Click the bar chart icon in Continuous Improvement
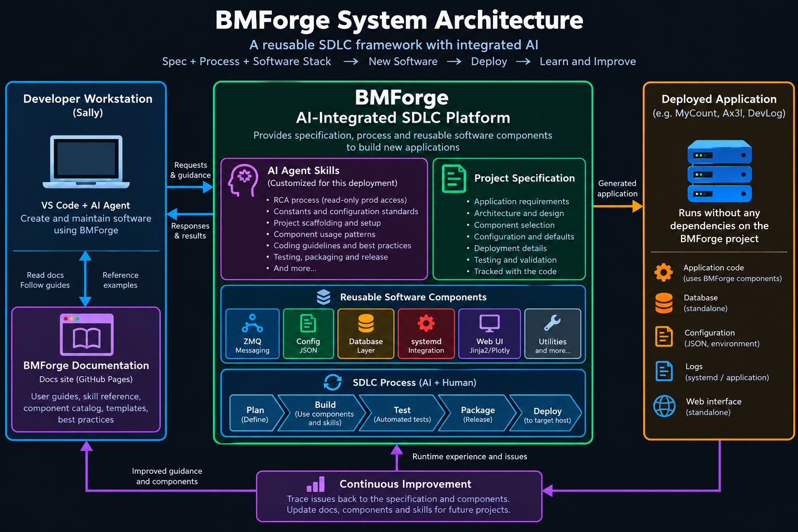Image resolution: width=798 pixels, height=532 pixels. pyautogui.click(x=315, y=484)
